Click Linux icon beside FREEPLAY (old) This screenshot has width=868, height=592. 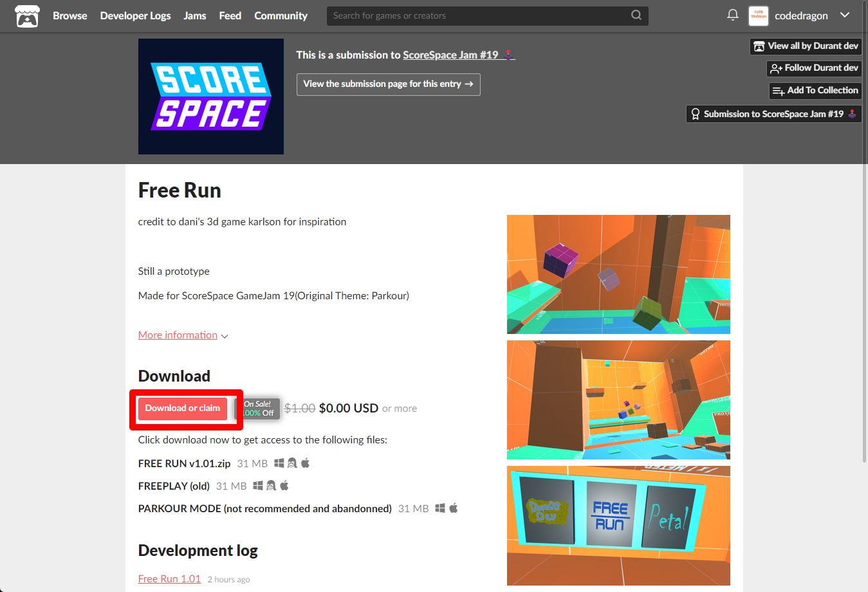(x=271, y=486)
